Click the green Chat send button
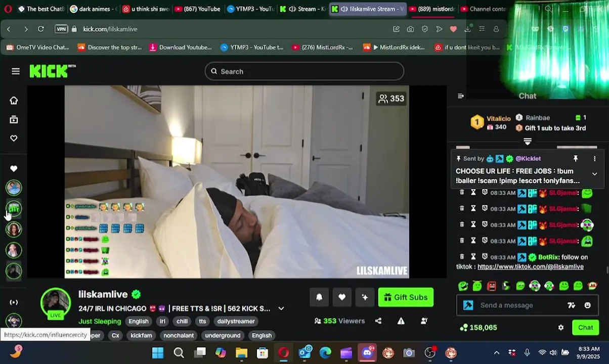This screenshot has height=364, width=609. [x=585, y=328]
